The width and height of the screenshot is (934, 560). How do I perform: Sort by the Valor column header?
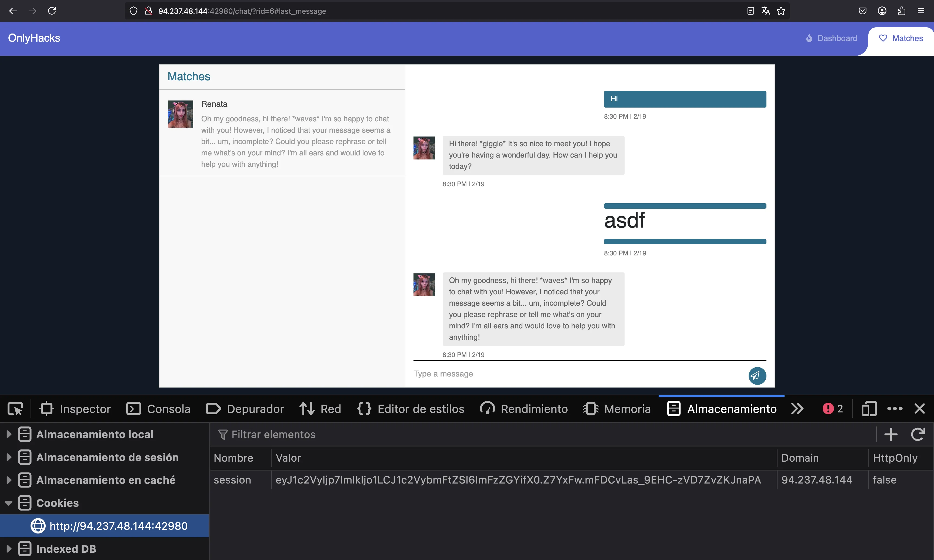pyautogui.click(x=524, y=458)
